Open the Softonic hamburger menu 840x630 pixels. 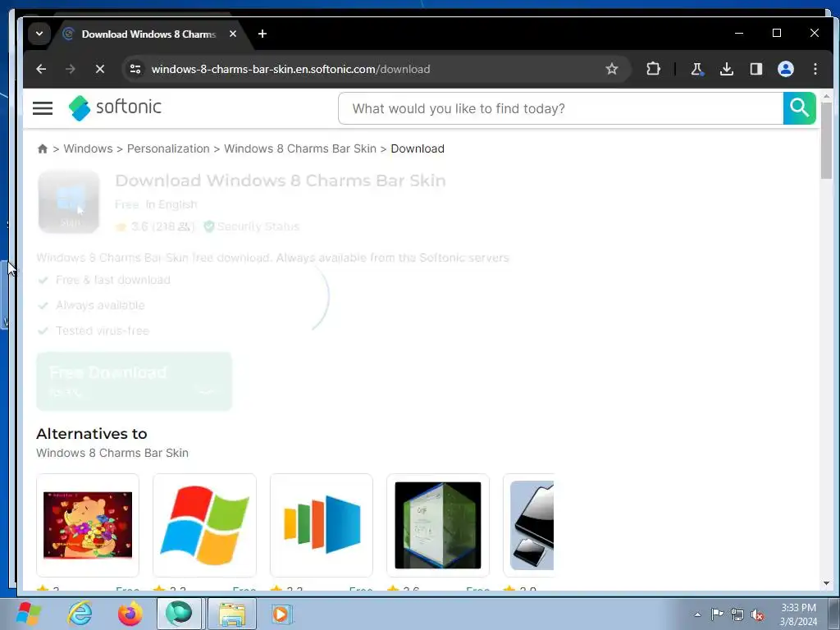tap(43, 108)
